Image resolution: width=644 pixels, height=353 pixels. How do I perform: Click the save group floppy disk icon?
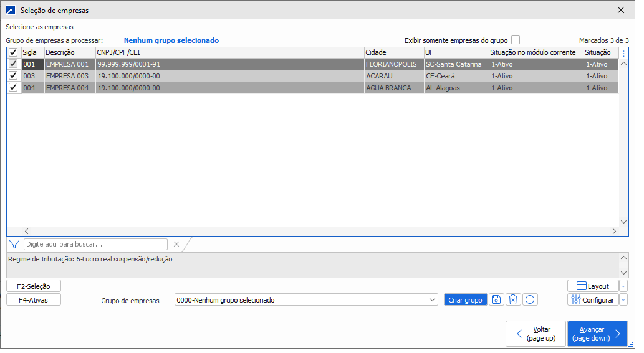click(496, 299)
